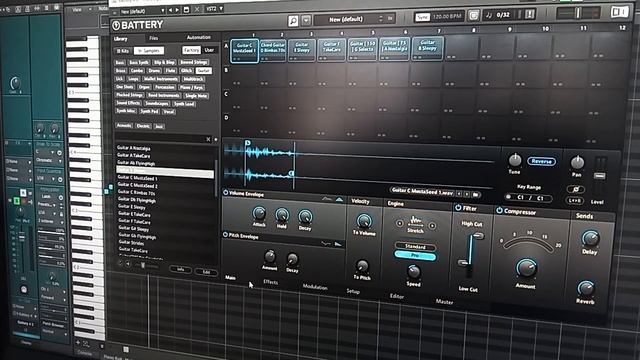Click the Tune knob
This screenshot has height=360, width=640.
[x=515, y=159]
